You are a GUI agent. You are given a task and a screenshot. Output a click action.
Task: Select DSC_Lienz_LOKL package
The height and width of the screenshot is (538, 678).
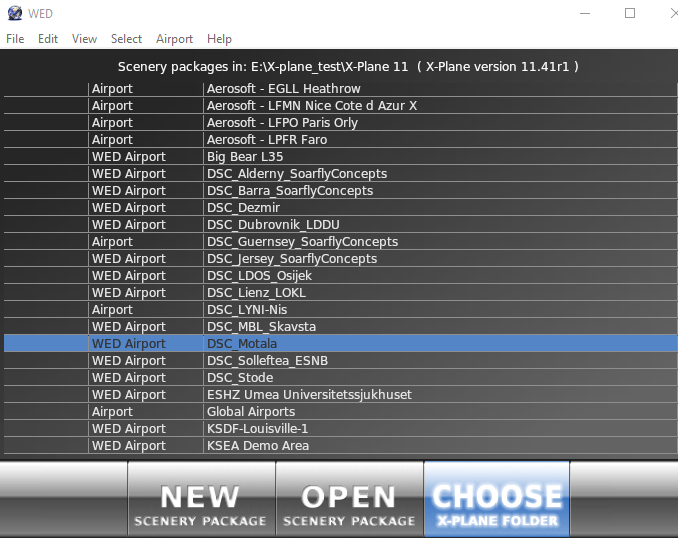[x=341, y=293]
